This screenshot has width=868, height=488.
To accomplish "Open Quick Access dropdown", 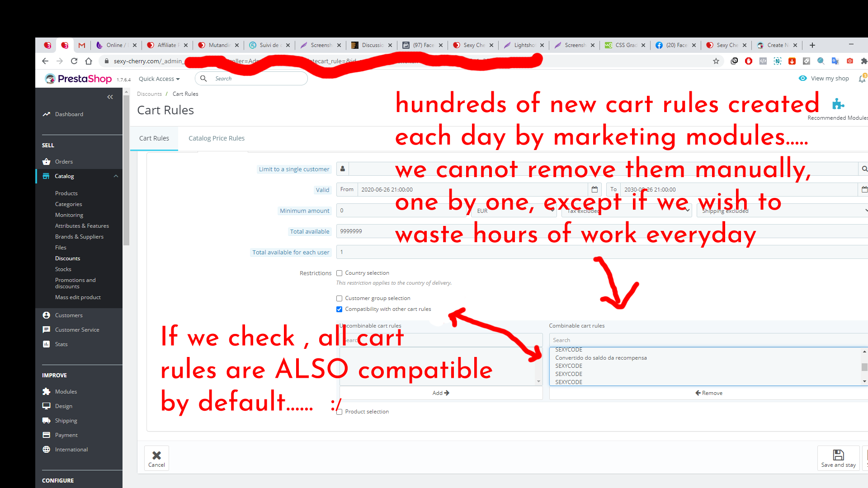I will point(159,79).
